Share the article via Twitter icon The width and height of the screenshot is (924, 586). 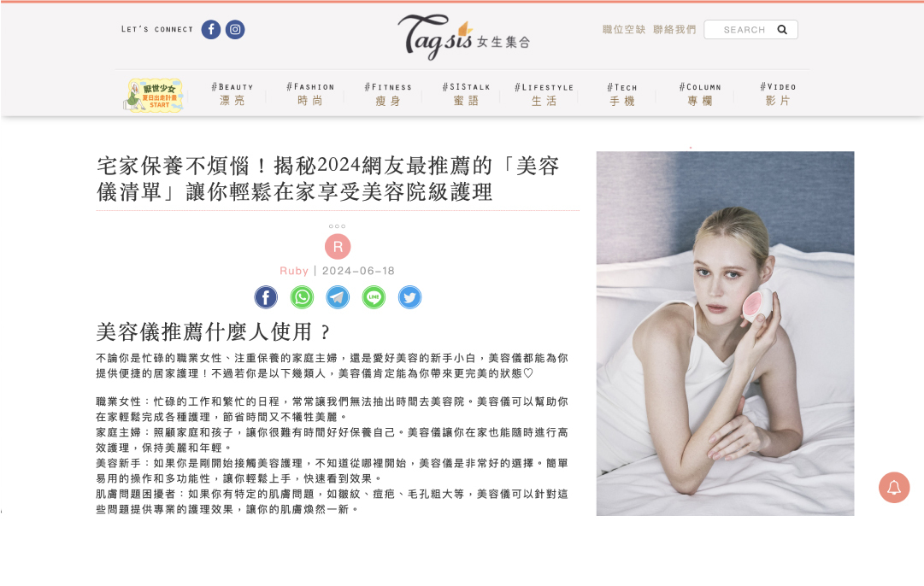tap(409, 297)
